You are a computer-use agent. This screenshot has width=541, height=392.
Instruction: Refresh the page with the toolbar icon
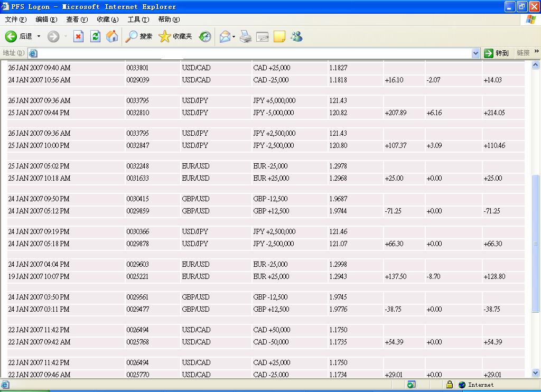[x=95, y=36]
